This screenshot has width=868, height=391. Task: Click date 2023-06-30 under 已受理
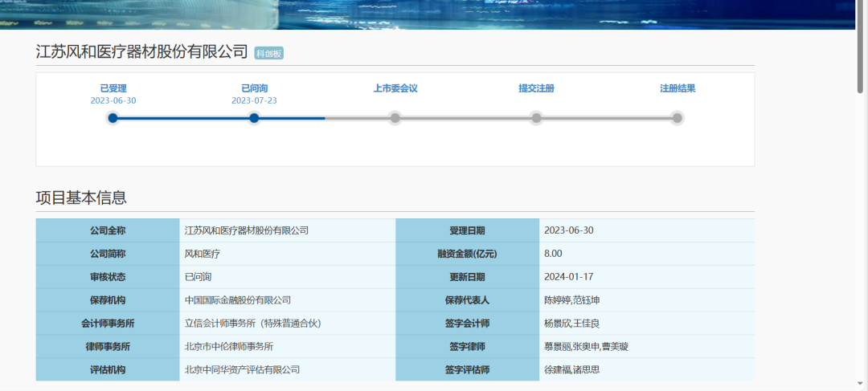[x=113, y=100]
